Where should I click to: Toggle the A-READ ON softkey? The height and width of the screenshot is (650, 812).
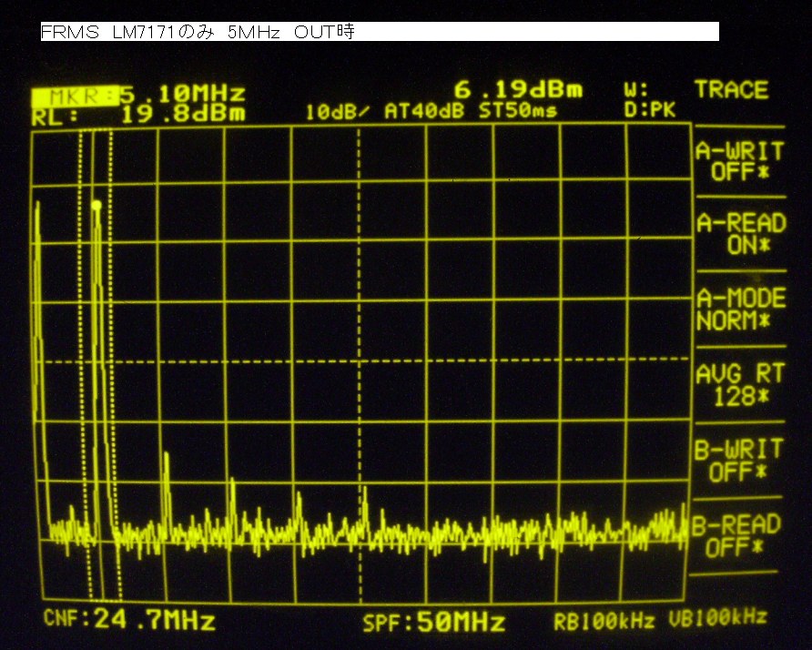(741, 234)
